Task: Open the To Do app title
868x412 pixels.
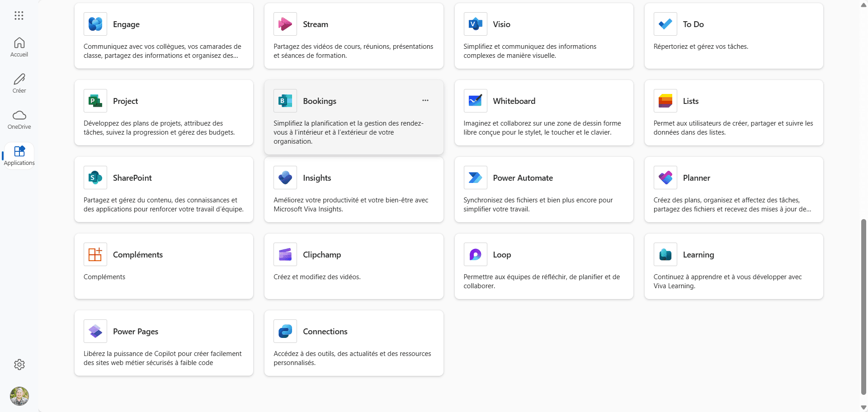Action: pyautogui.click(x=693, y=24)
